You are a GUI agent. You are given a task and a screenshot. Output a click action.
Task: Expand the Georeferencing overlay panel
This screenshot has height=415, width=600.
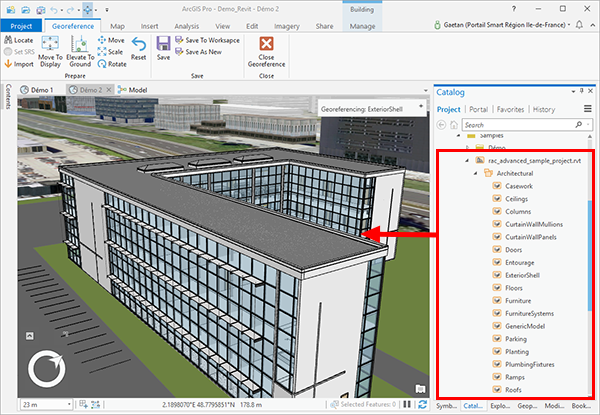[421, 106]
